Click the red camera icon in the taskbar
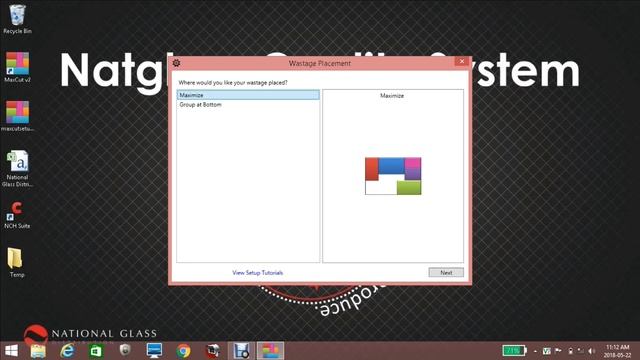 tap(213, 351)
